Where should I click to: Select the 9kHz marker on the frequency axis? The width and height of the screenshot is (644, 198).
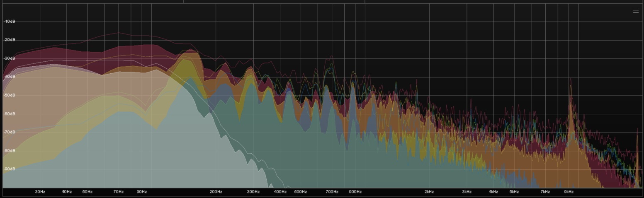(x=569, y=192)
